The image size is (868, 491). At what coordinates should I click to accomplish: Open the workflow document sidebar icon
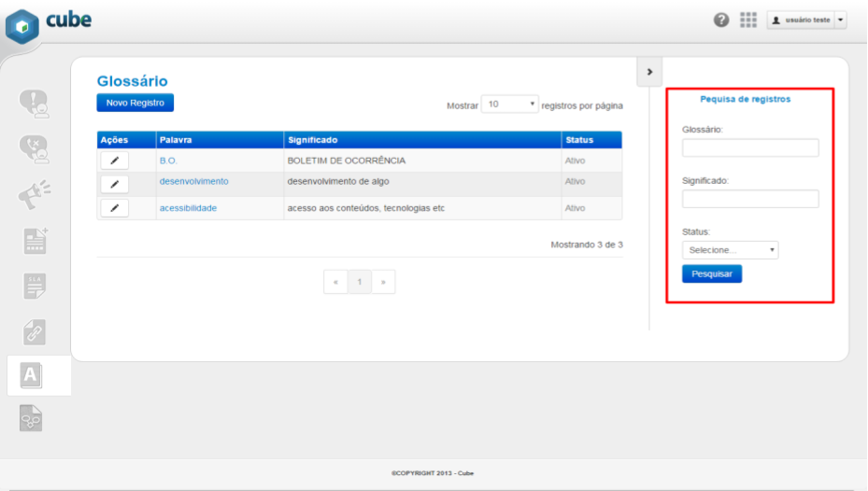(31, 418)
